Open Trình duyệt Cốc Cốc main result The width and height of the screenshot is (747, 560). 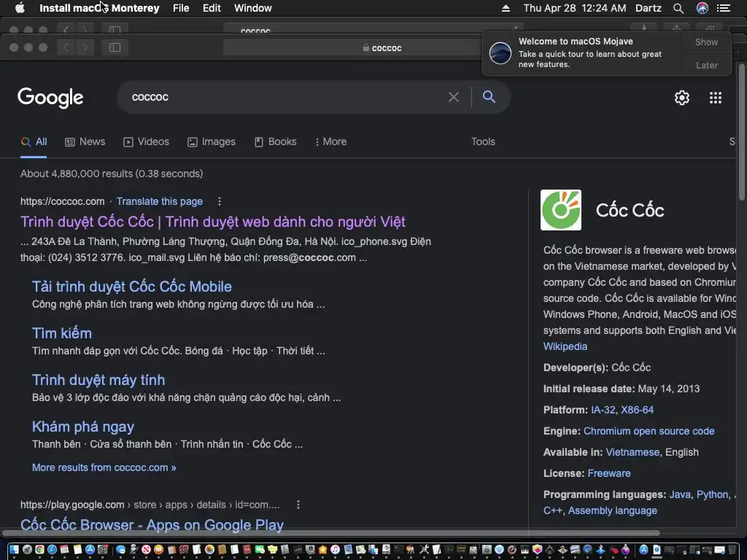tap(213, 222)
